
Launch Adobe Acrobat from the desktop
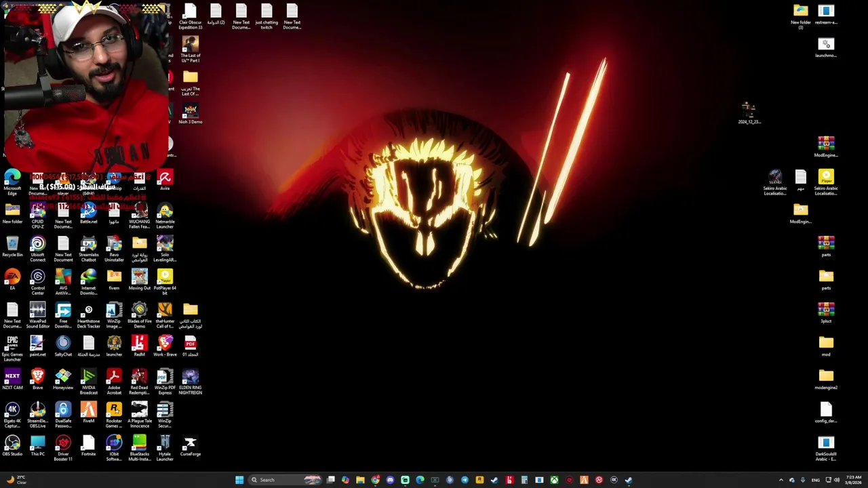[x=114, y=382]
